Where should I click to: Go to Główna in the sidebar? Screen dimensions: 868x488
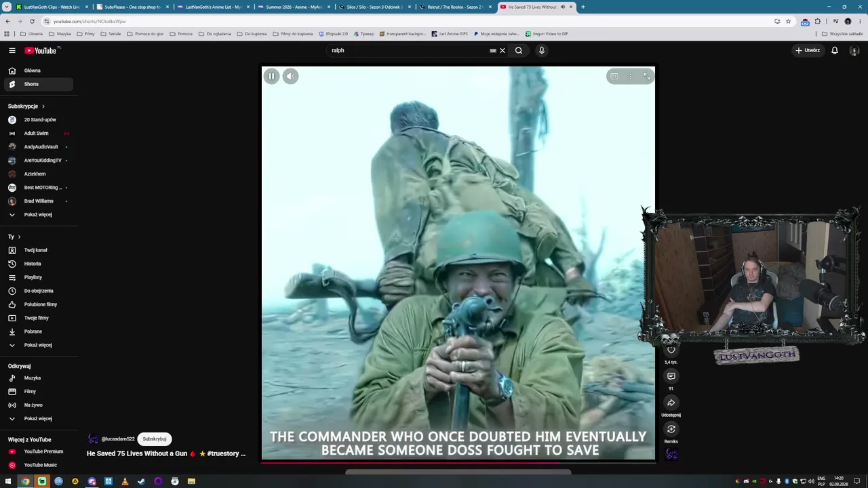pyautogui.click(x=38, y=70)
